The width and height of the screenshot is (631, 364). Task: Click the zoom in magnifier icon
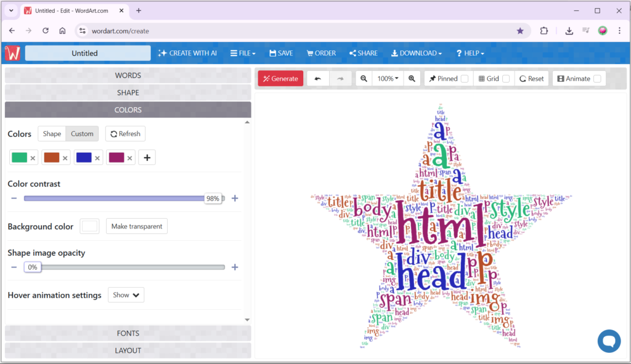pyautogui.click(x=412, y=79)
